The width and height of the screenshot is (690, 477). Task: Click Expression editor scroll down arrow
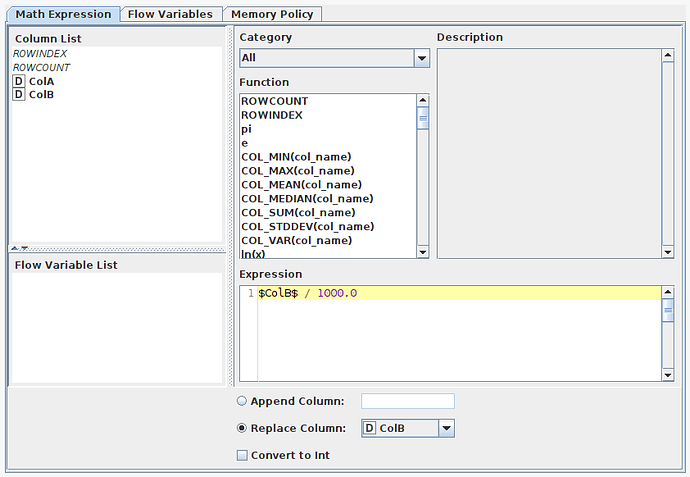click(x=668, y=375)
